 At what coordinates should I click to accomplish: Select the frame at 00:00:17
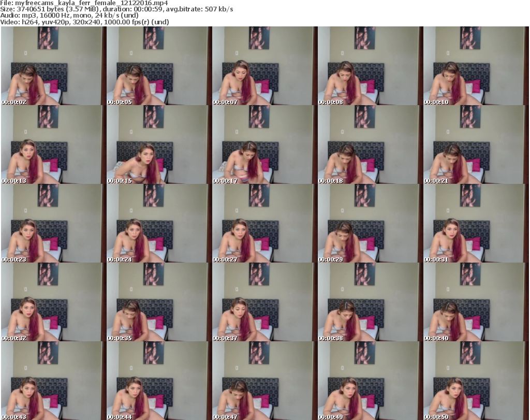pos(264,144)
